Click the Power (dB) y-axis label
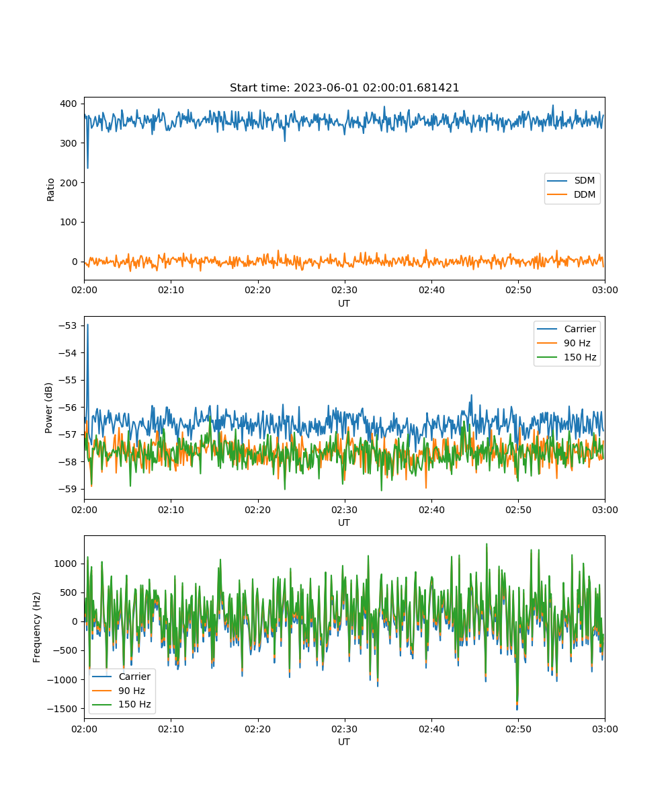672x807 pixels. point(50,408)
